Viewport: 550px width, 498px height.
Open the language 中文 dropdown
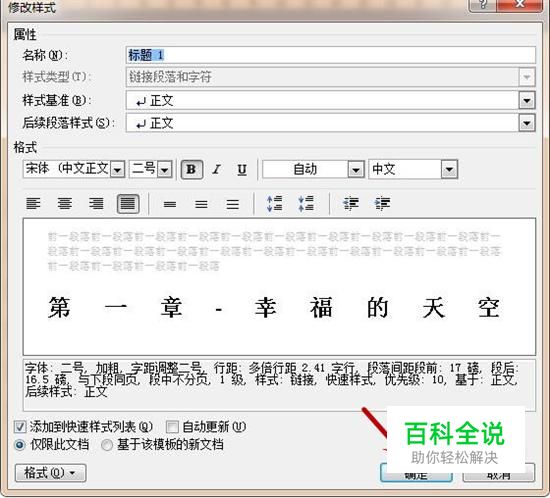pyautogui.click(x=449, y=170)
